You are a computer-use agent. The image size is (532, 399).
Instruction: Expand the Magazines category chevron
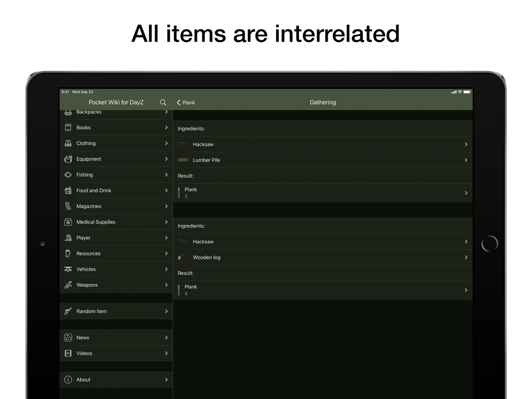tap(166, 206)
